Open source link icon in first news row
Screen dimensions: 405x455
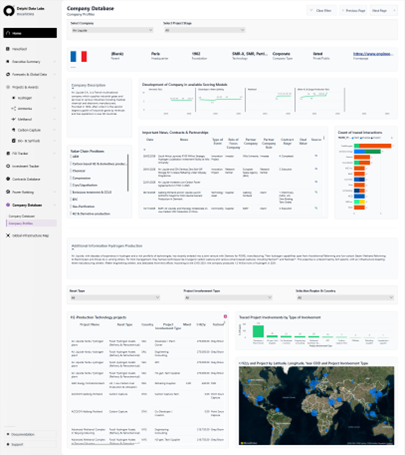coord(316,156)
